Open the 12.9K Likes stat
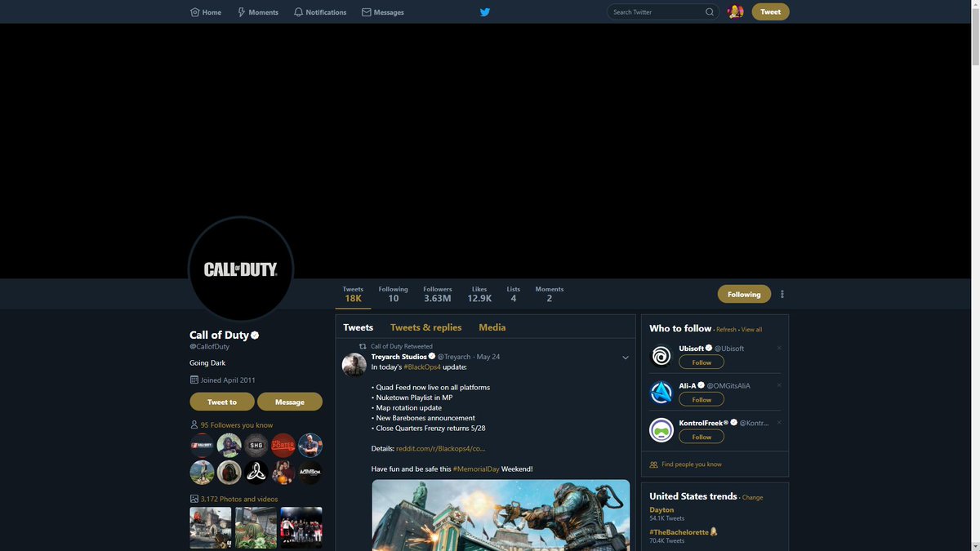The image size is (980, 551). pos(479,295)
